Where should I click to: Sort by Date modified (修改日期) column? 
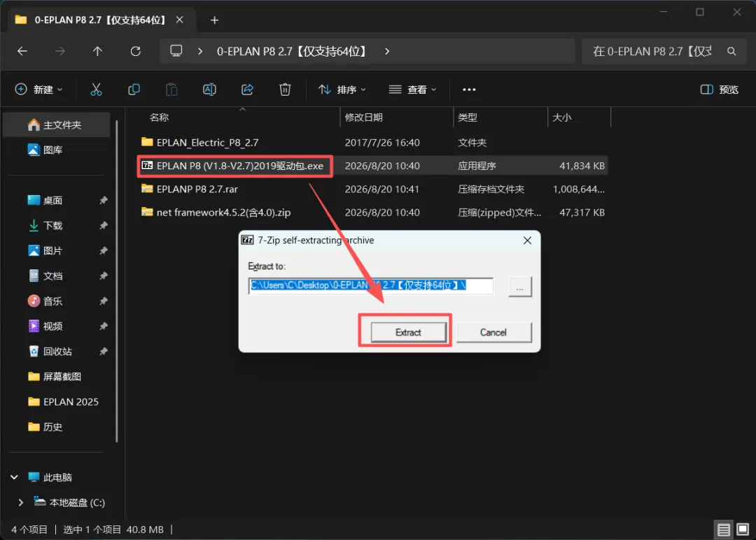coord(363,118)
